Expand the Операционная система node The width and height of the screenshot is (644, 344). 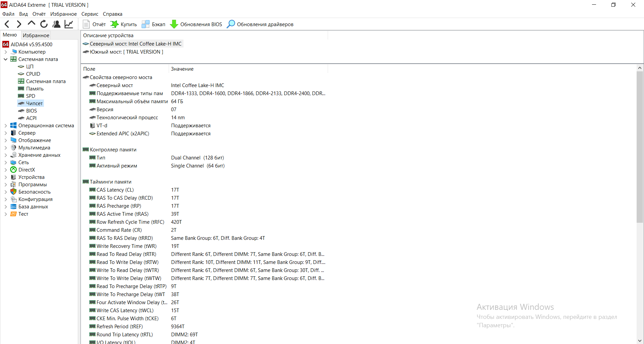tap(6, 126)
